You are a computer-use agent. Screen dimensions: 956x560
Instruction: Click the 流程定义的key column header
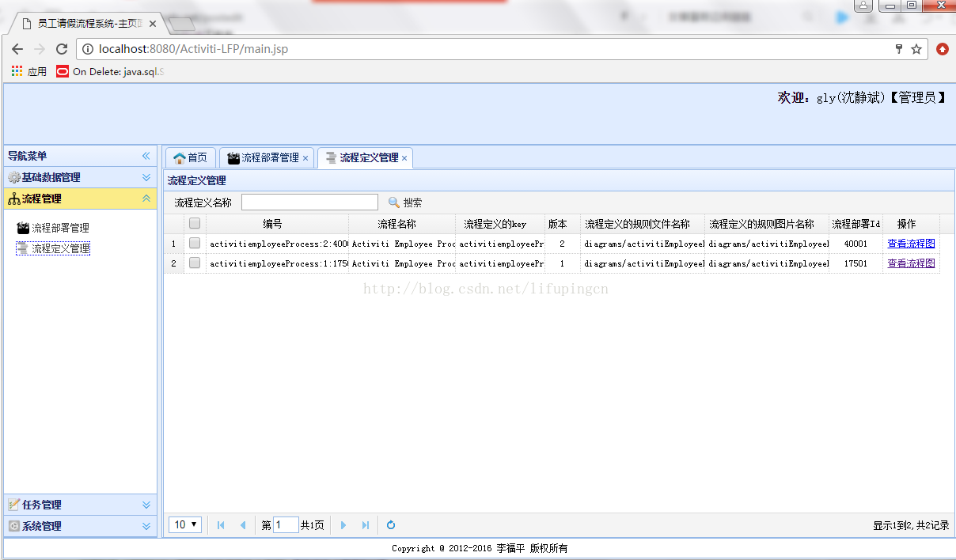[500, 224]
